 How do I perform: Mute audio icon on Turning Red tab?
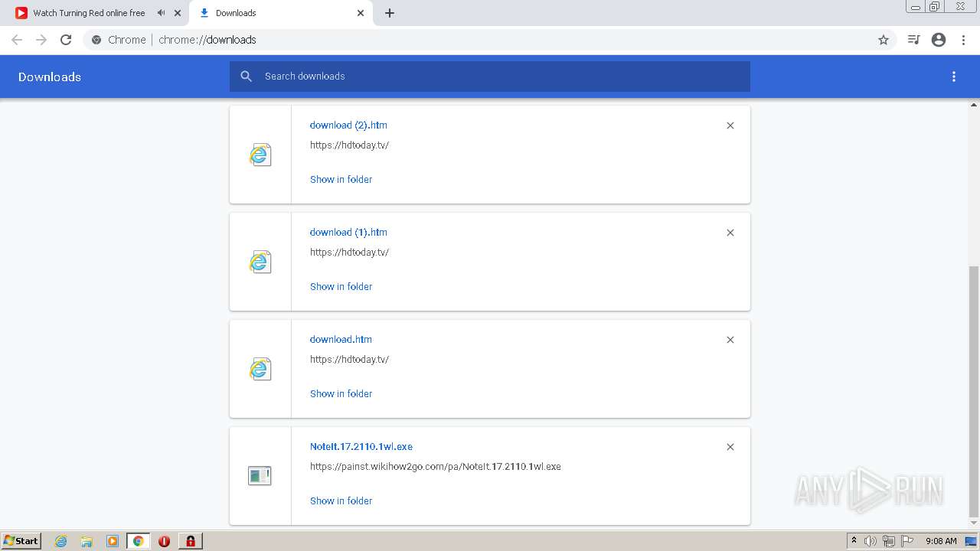162,13
